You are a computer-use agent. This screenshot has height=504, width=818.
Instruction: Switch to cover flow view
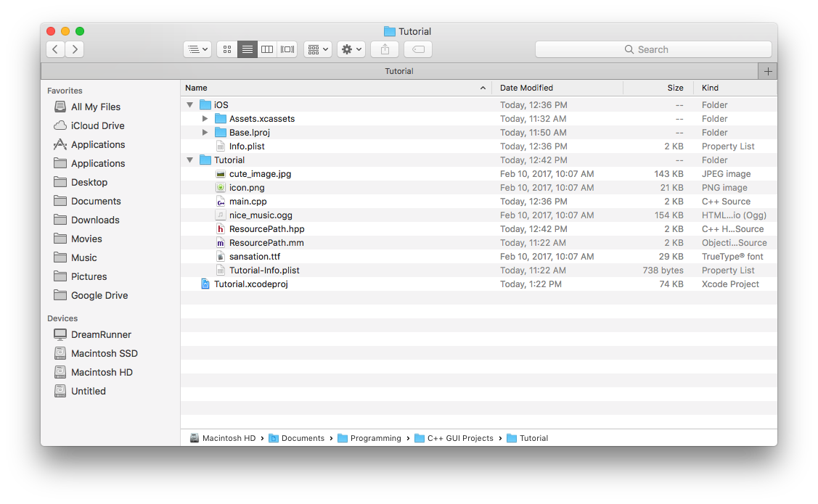pyautogui.click(x=287, y=49)
